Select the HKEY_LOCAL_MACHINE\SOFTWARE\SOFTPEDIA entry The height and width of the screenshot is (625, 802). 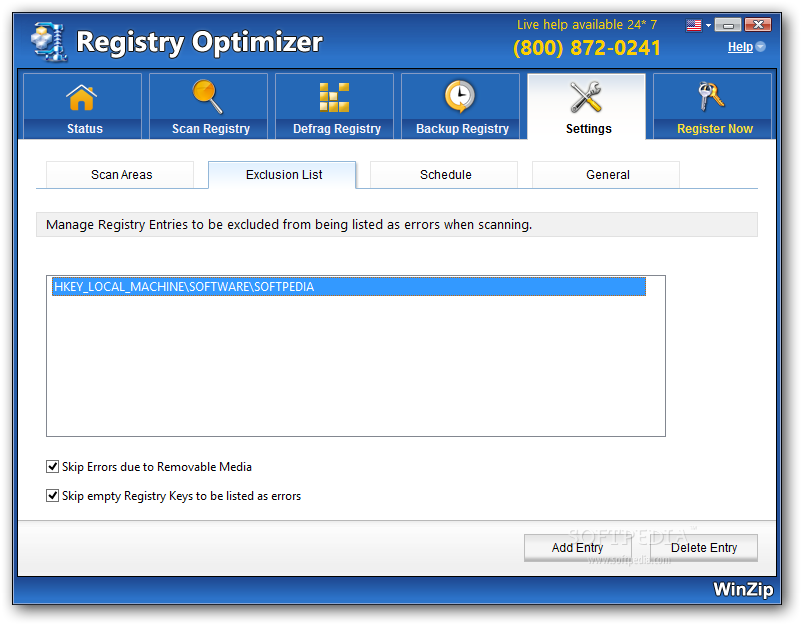pyautogui.click(x=349, y=287)
